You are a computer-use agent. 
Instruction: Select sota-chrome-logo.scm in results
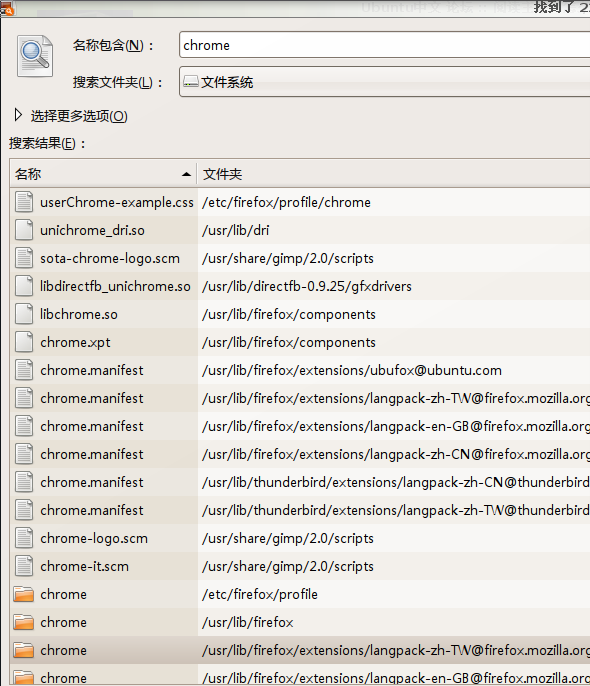(300, 258)
